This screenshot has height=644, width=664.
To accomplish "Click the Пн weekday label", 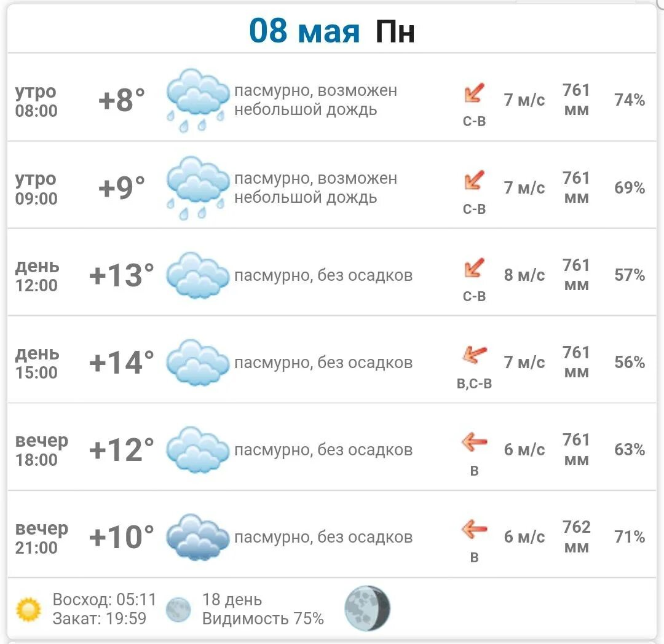I will (395, 32).
